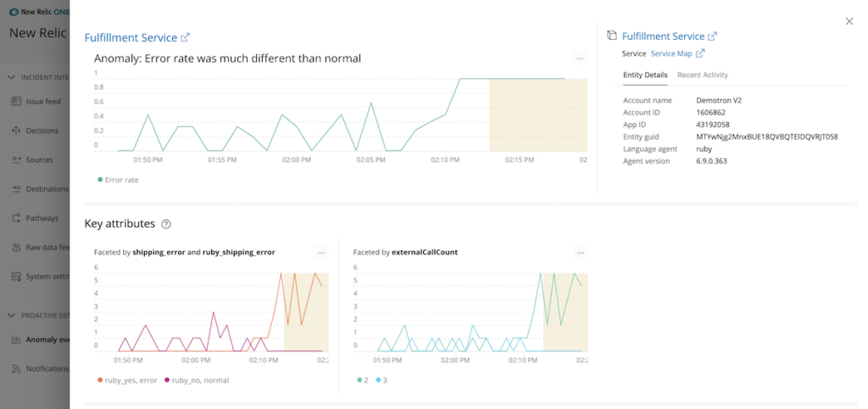This screenshot has width=868, height=409.
Task: Click the ruby Language agent value
Action: tap(704, 149)
